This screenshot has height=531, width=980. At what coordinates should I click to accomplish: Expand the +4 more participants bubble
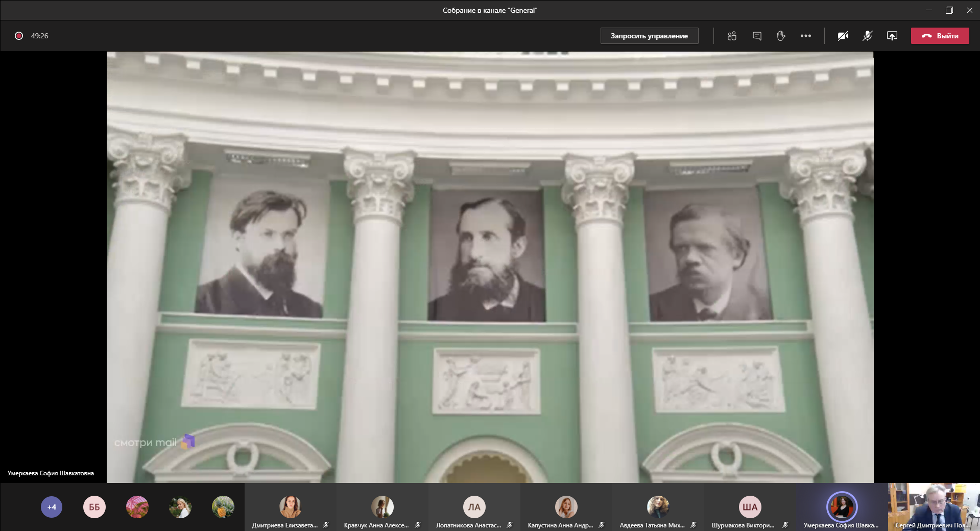pos(52,507)
